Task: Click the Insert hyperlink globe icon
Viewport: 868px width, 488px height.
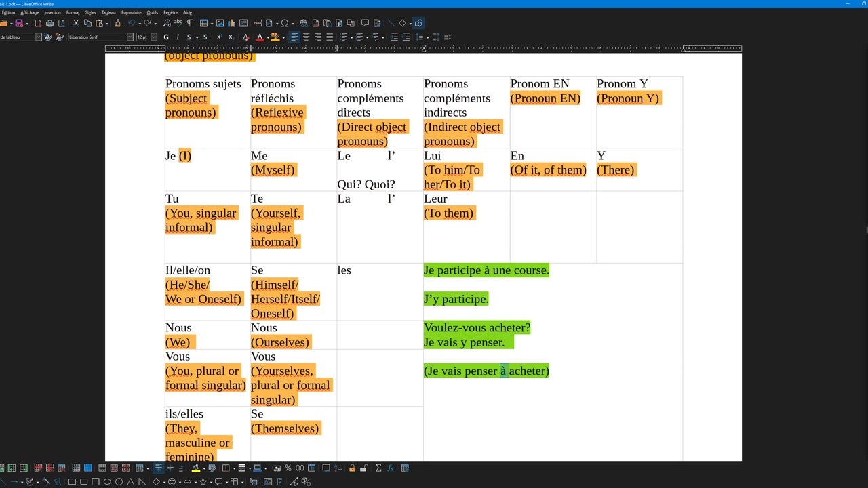Action: pyautogui.click(x=303, y=24)
